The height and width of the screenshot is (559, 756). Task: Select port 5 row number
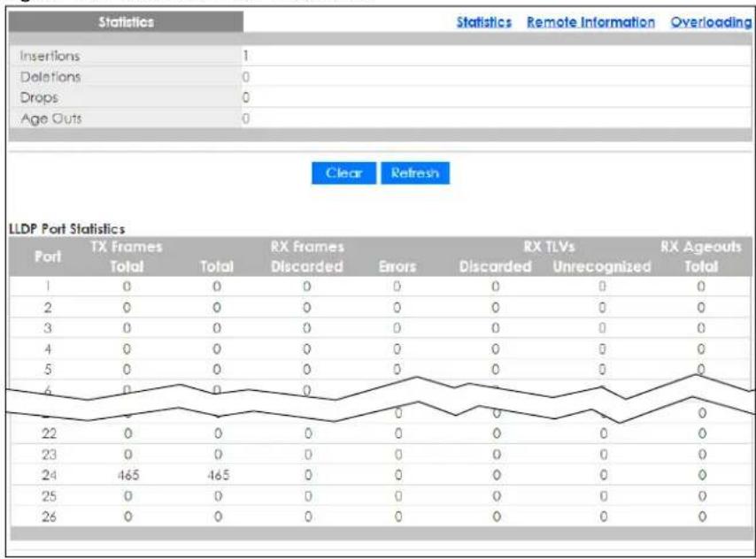48,370
